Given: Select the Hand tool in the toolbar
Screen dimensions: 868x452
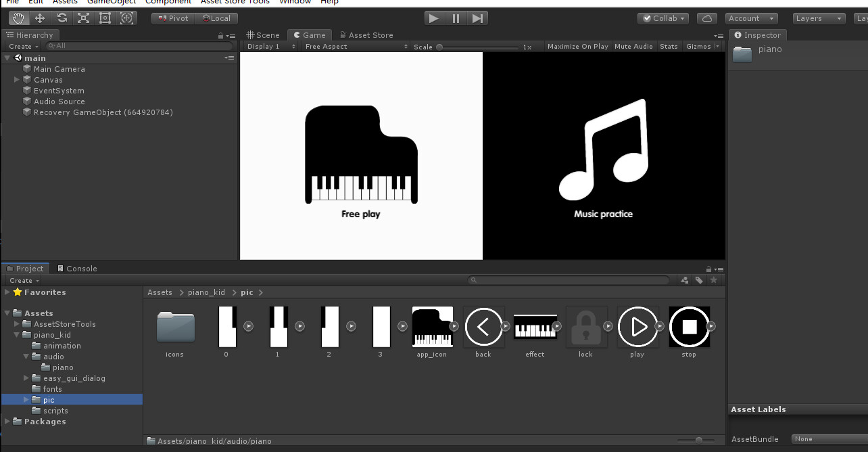Looking at the screenshot, I should pos(18,18).
